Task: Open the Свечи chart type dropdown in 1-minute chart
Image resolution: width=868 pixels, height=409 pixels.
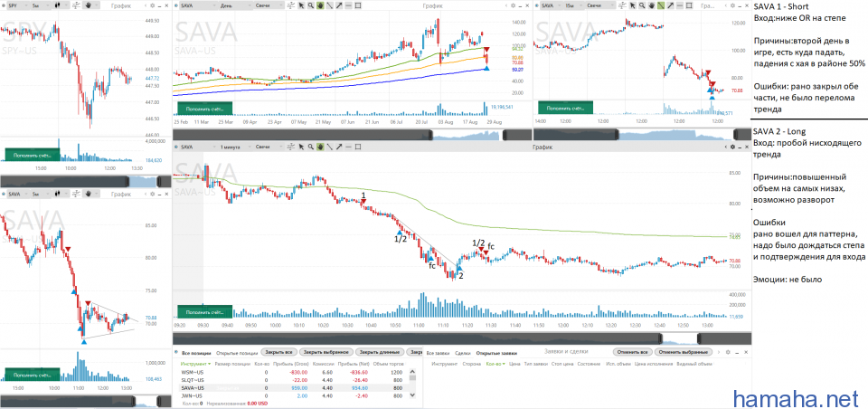Action: tap(269, 147)
